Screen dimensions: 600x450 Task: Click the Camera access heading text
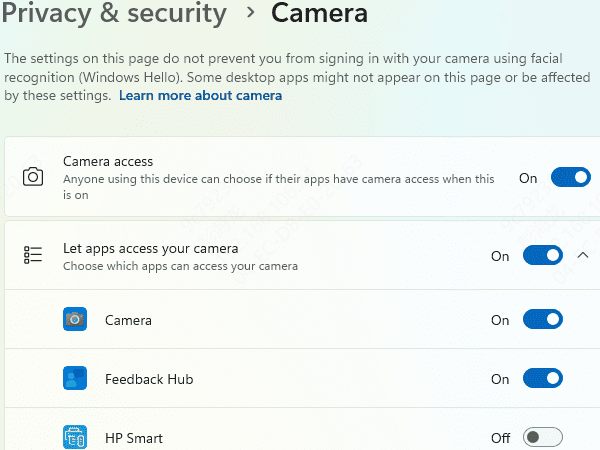[x=108, y=161]
